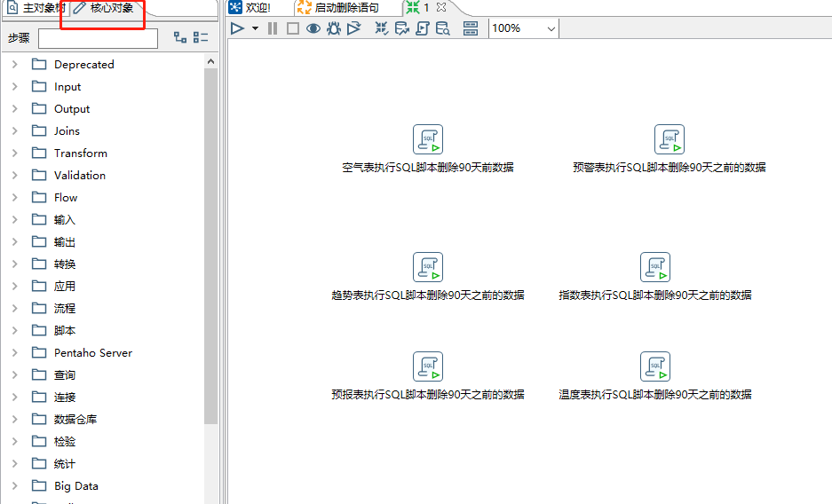Open the 欢迎! tab

(x=258, y=7)
